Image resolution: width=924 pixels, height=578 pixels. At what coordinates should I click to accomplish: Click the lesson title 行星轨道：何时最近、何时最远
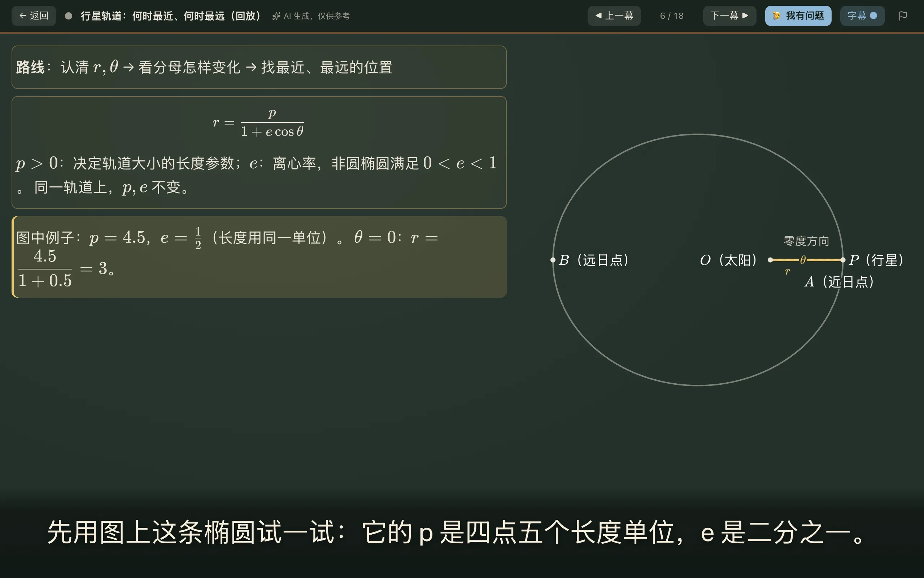[171, 16]
